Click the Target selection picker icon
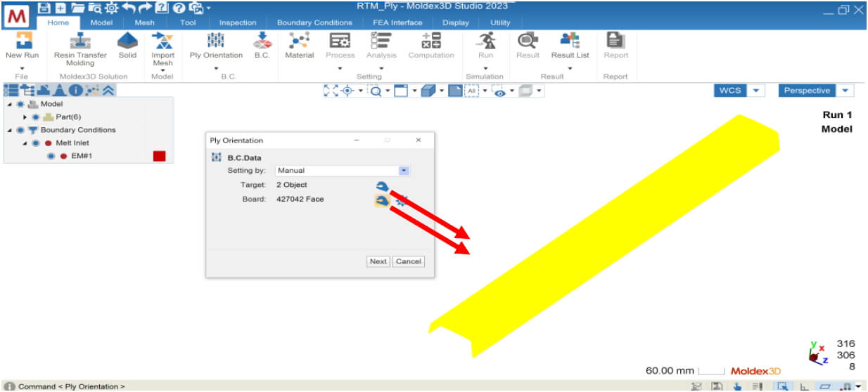868x392 pixels. (x=382, y=185)
